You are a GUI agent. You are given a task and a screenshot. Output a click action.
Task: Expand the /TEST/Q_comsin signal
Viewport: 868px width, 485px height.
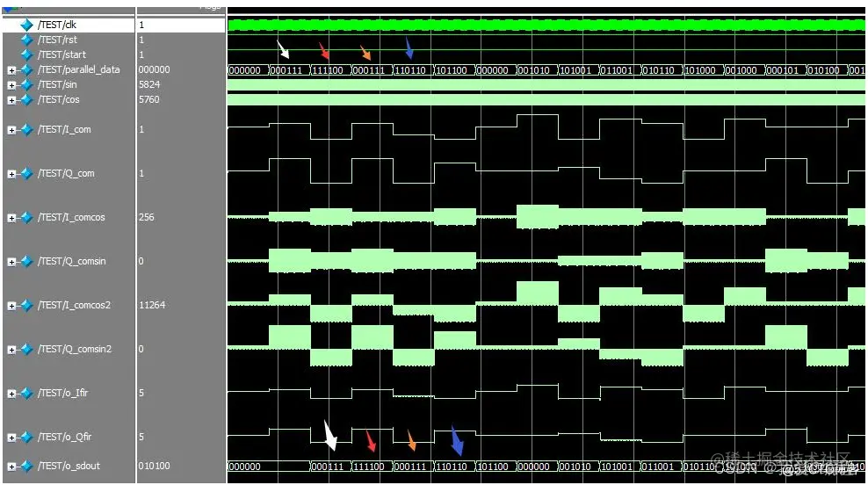click(11, 262)
